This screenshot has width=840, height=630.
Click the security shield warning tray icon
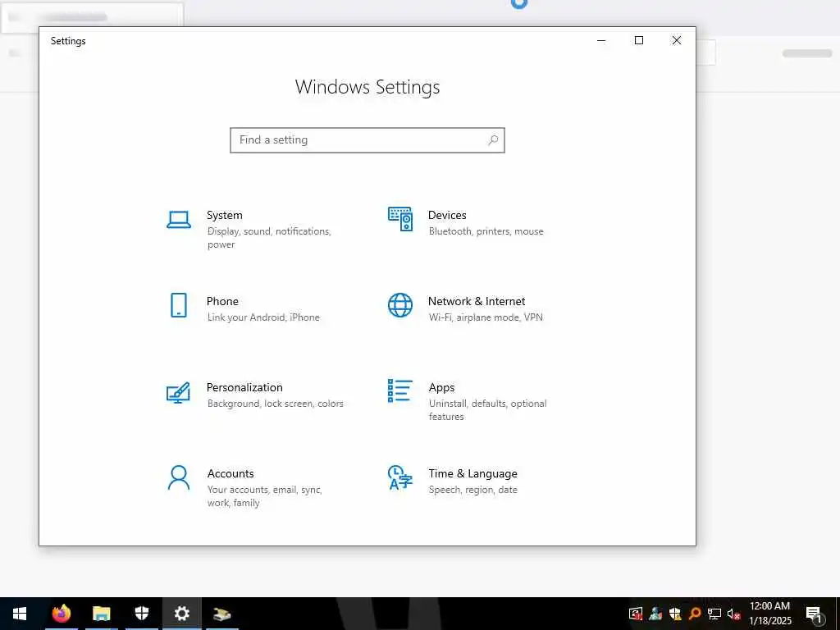click(x=676, y=614)
